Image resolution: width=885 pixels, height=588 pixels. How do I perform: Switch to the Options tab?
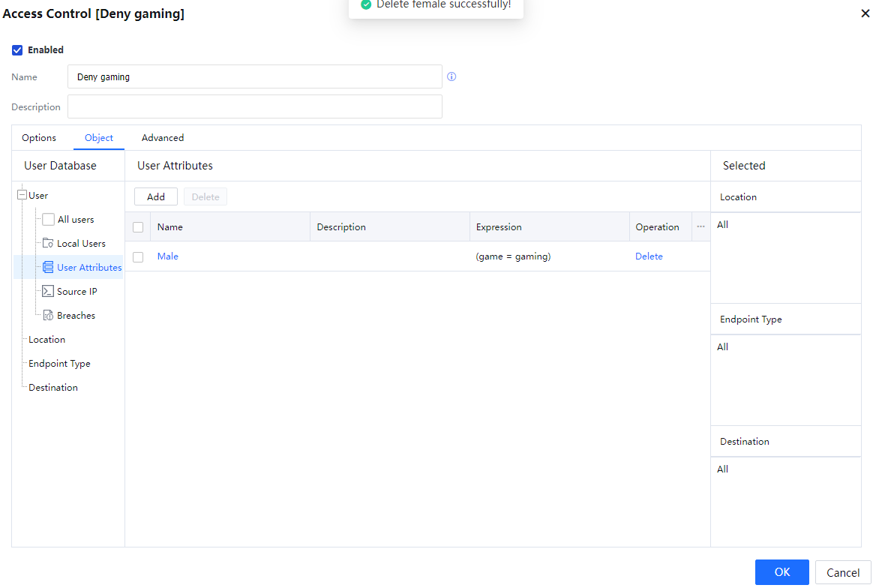click(x=39, y=138)
